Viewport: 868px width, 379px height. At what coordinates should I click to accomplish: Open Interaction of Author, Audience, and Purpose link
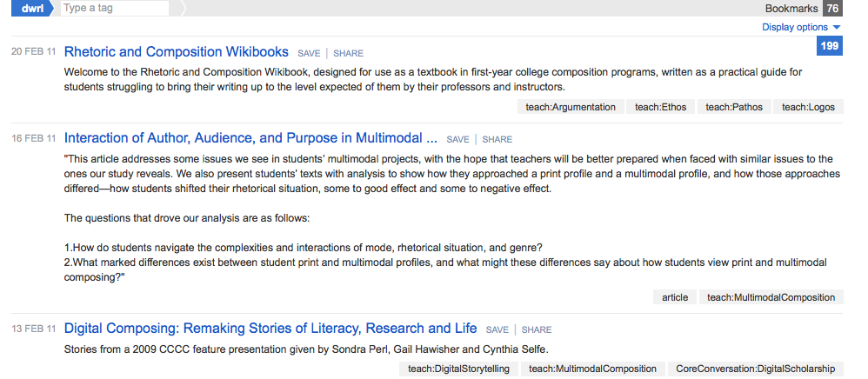(250, 138)
